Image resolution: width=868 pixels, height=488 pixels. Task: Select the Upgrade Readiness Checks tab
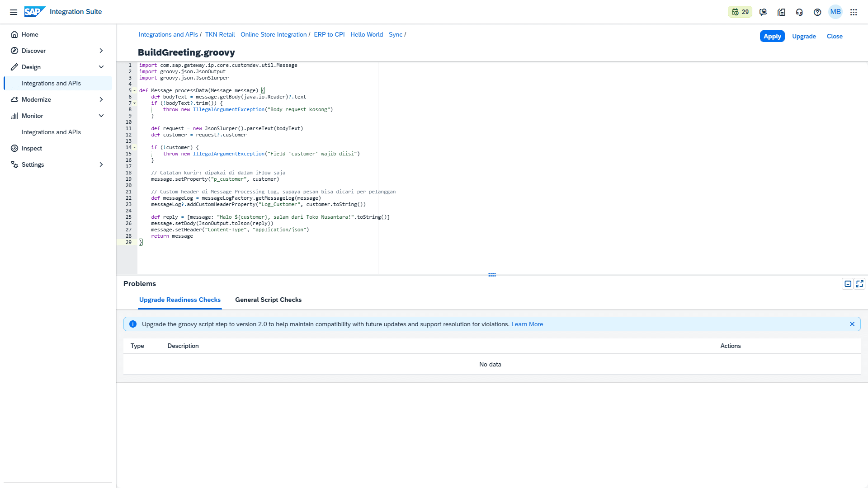pyautogui.click(x=180, y=300)
